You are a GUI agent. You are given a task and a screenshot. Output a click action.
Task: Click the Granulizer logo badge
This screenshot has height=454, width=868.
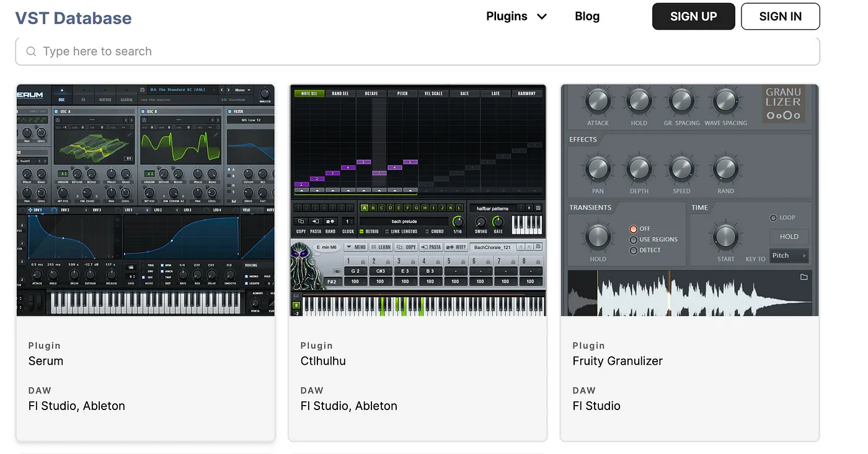pyautogui.click(x=783, y=103)
